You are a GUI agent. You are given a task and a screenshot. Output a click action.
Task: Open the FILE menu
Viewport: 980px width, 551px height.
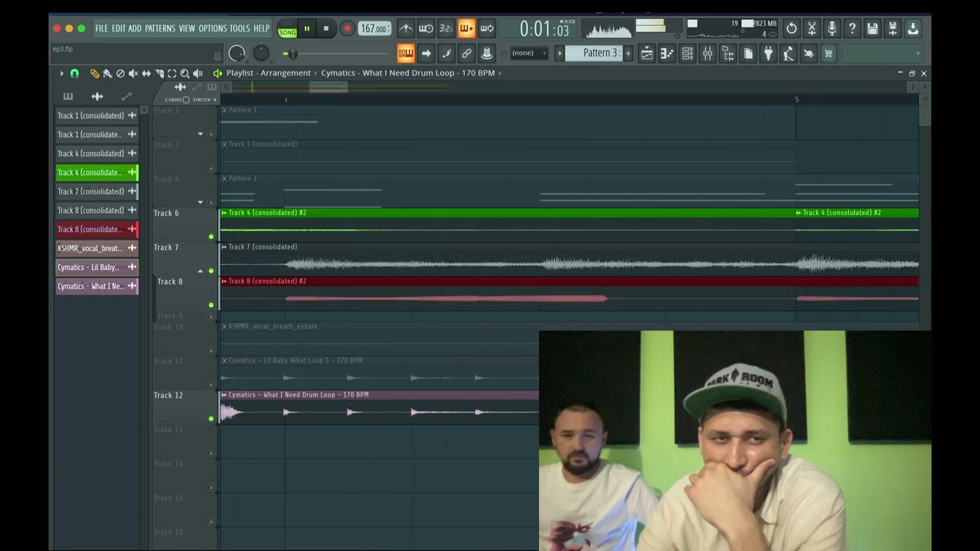click(x=101, y=28)
